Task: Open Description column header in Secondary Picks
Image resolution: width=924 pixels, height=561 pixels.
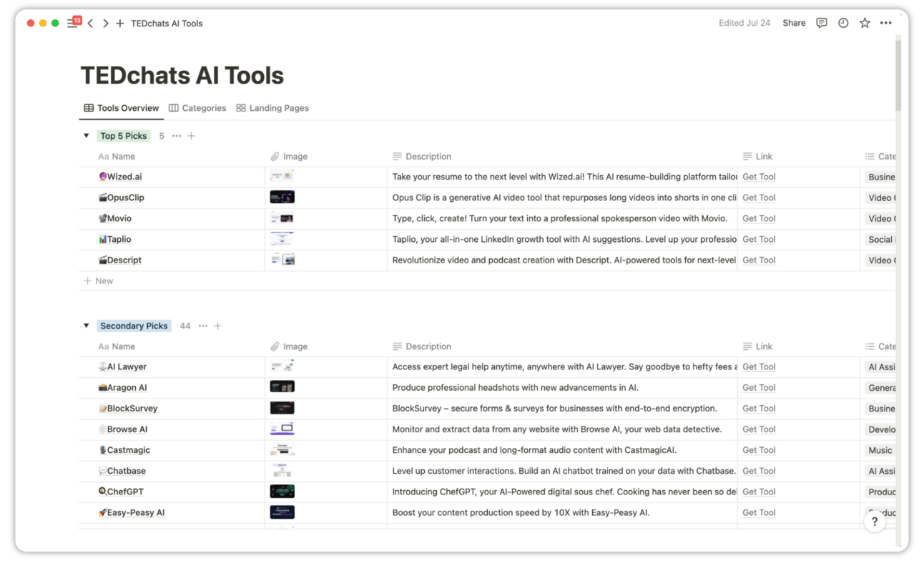Action: point(422,347)
